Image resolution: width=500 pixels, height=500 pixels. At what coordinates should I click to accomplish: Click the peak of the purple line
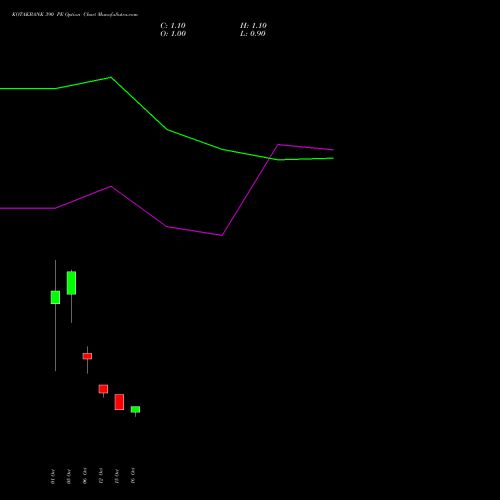[x=279, y=145]
